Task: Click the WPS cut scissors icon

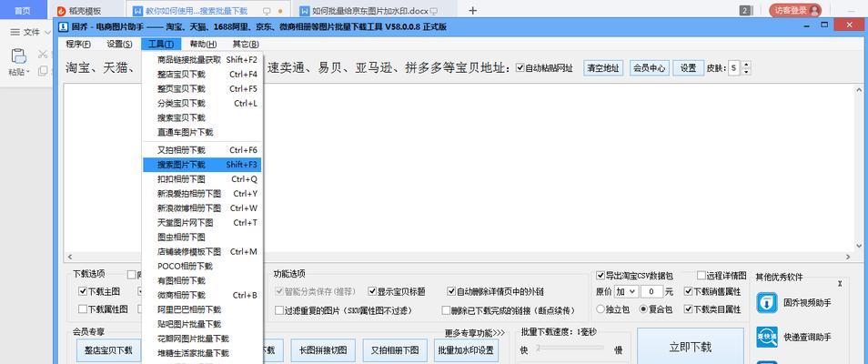Action: pos(43,54)
